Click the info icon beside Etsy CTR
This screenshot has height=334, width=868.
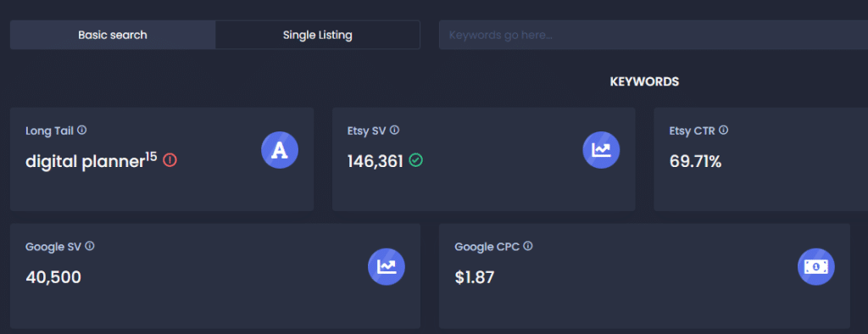point(724,131)
